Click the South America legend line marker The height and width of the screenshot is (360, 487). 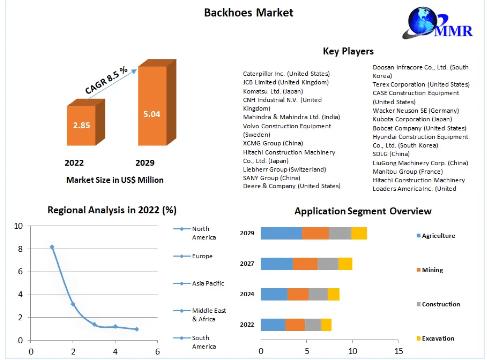182,338
